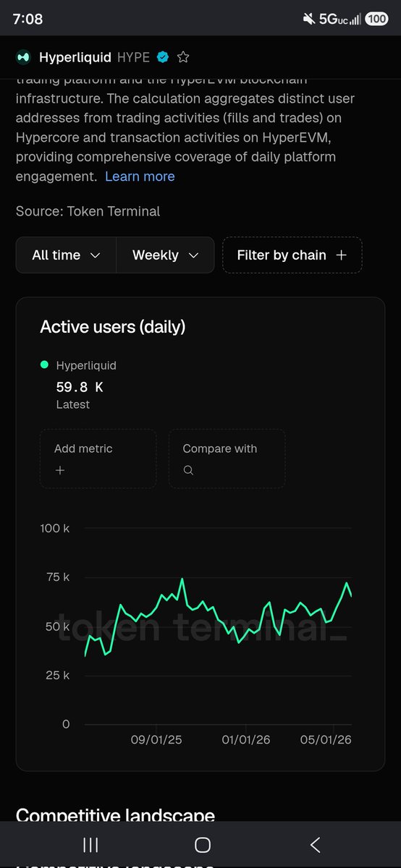Tap the Android home button icon
Image resolution: width=401 pixels, height=868 pixels.
point(203,844)
